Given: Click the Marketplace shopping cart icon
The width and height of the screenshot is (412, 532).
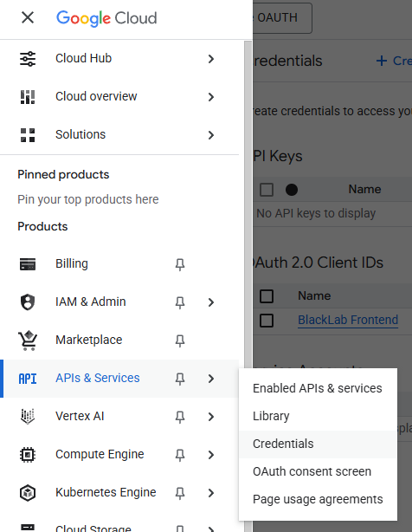Looking at the screenshot, I should tap(28, 340).
